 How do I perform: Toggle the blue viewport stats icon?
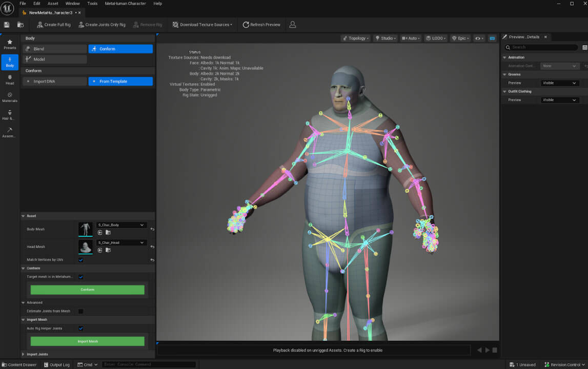click(492, 38)
